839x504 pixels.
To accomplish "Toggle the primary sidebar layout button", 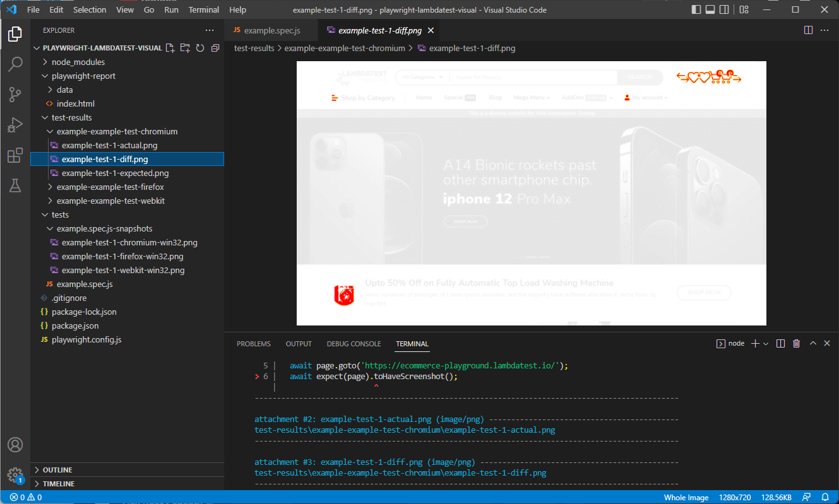I will pyautogui.click(x=696, y=9).
